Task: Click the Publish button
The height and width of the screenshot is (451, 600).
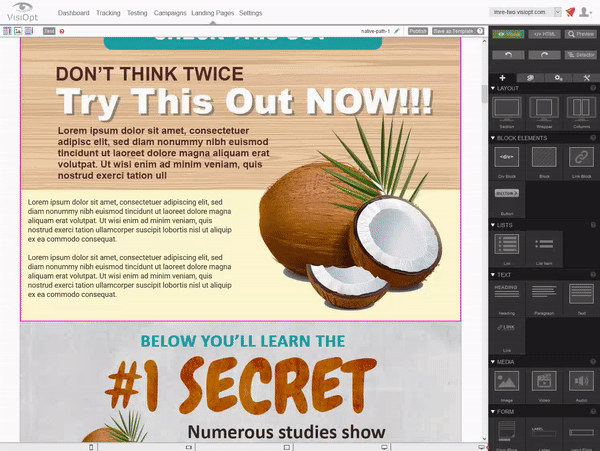Action: point(418,32)
